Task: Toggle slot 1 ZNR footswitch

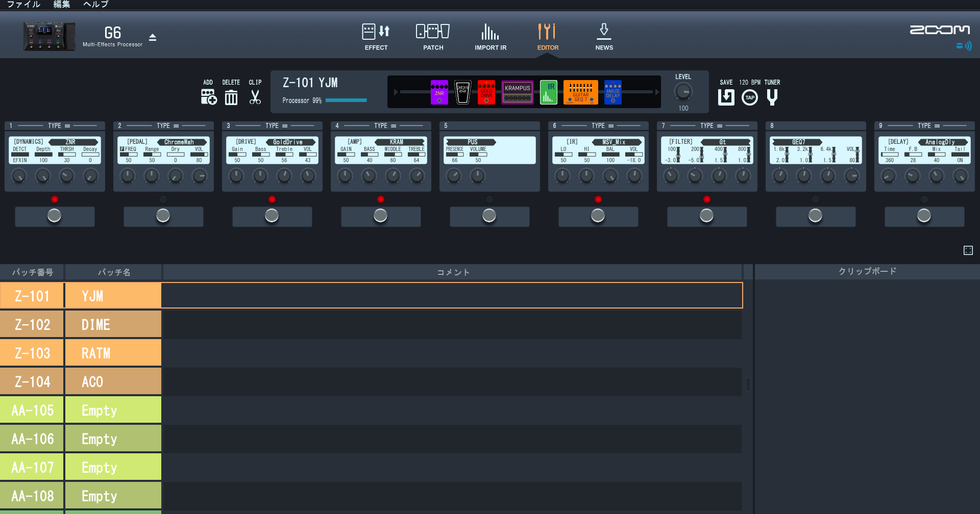Action: click(x=55, y=216)
